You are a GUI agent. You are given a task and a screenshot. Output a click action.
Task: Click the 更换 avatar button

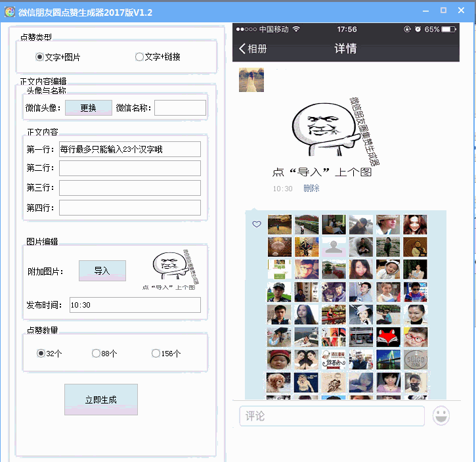click(x=89, y=108)
